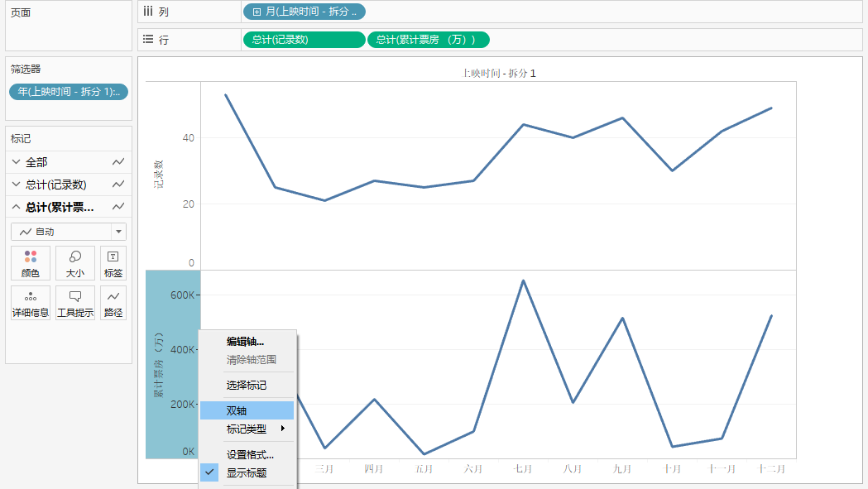Click the 600K axis tick value
This screenshot has height=489, width=868.
tap(182, 295)
